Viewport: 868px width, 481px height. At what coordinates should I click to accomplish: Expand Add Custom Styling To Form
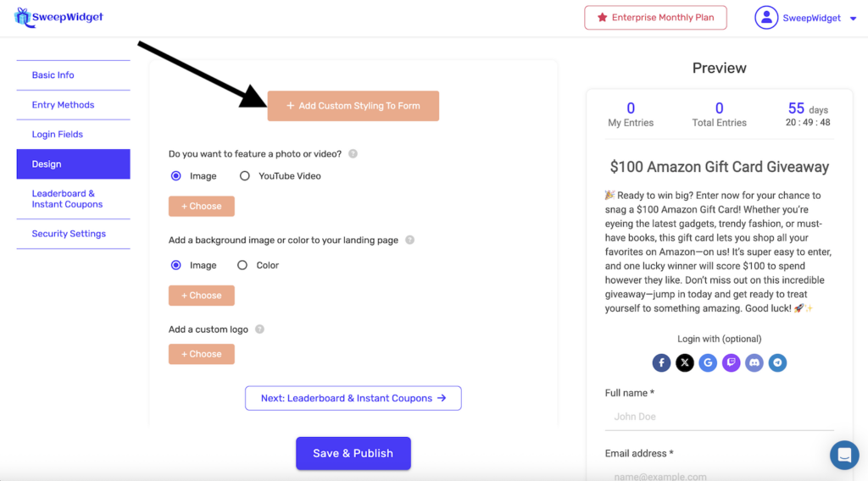353,106
